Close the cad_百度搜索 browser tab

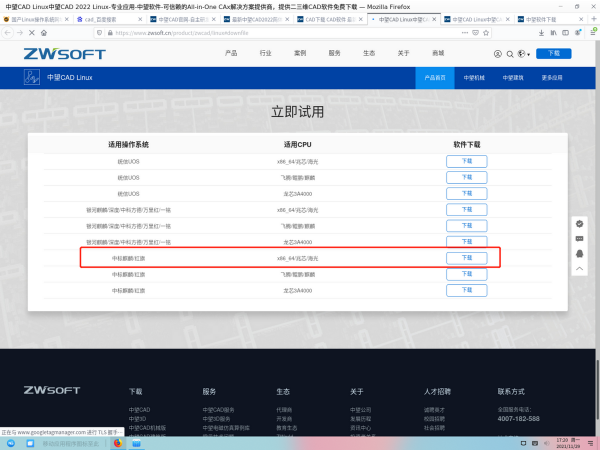(x=140, y=19)
